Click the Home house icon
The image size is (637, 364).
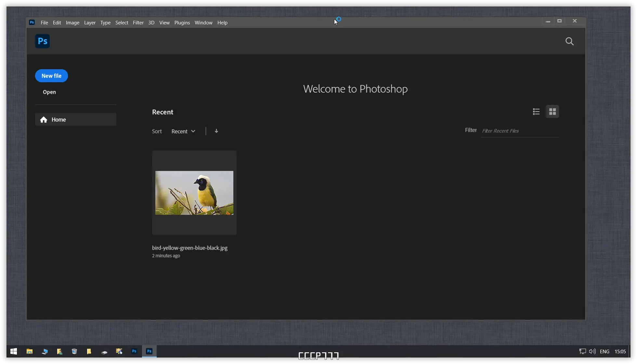(44, 120)
